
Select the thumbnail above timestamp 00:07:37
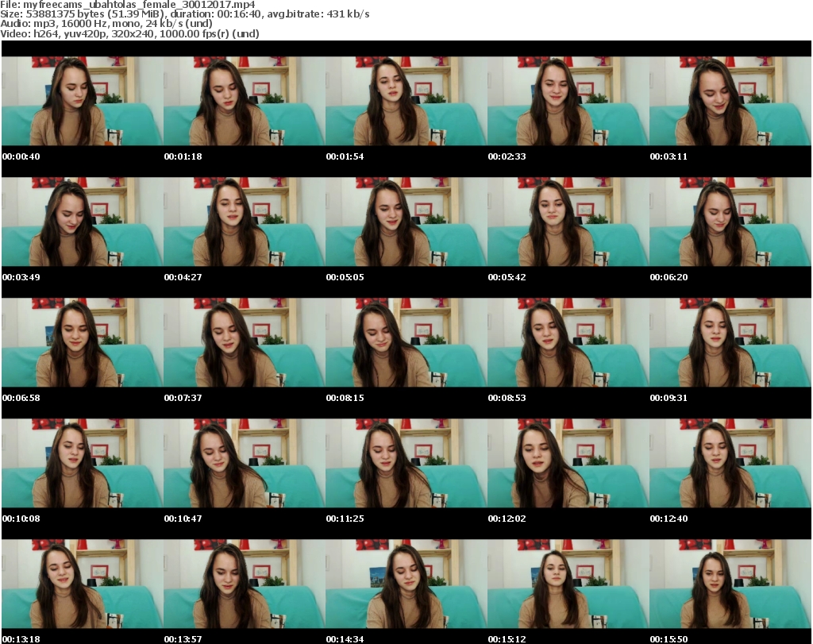point(245,343)
